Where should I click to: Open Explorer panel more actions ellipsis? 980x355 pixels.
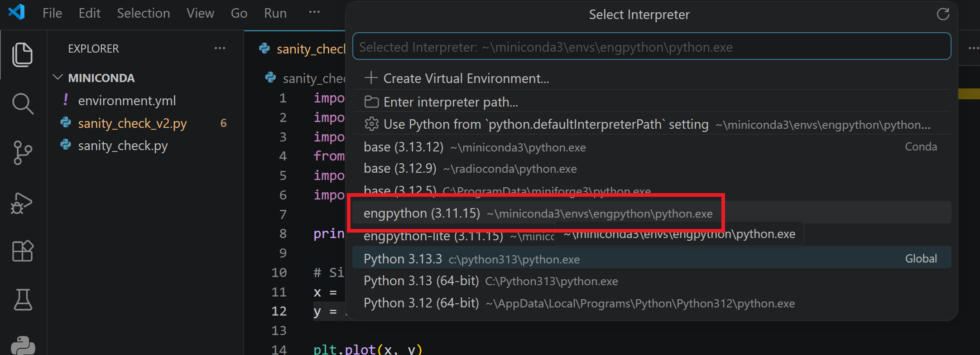point(220,48)
